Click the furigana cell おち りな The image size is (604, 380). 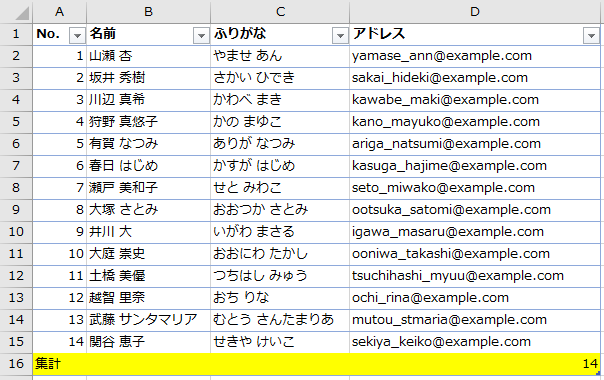(x=280, y=298)
